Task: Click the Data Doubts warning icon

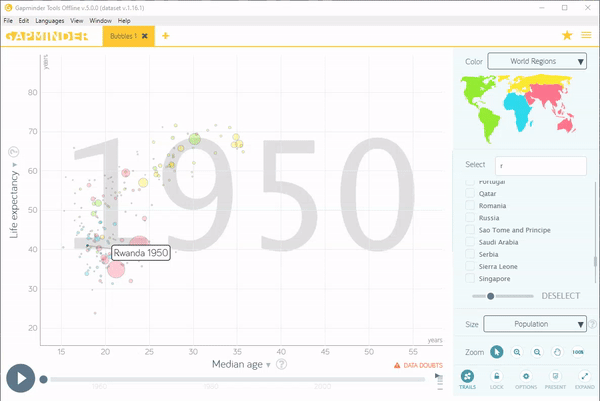Action: tap(397, 365)
